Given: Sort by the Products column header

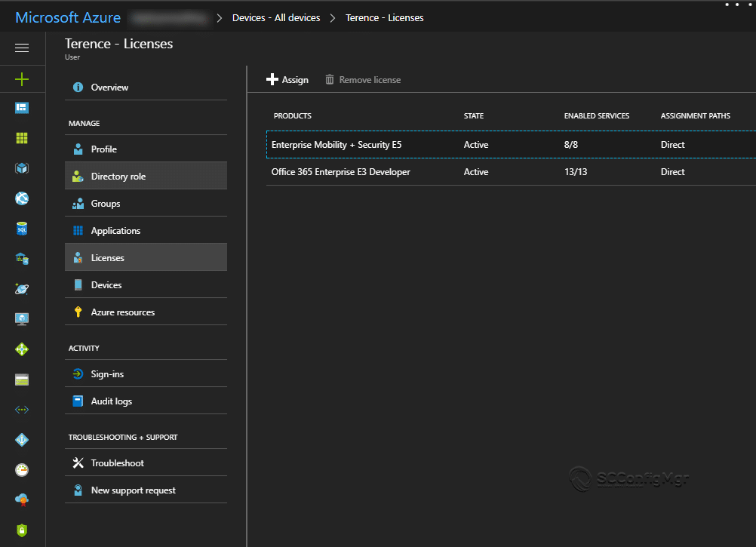Looking at the screenshot, I should [x=293, y=115].
